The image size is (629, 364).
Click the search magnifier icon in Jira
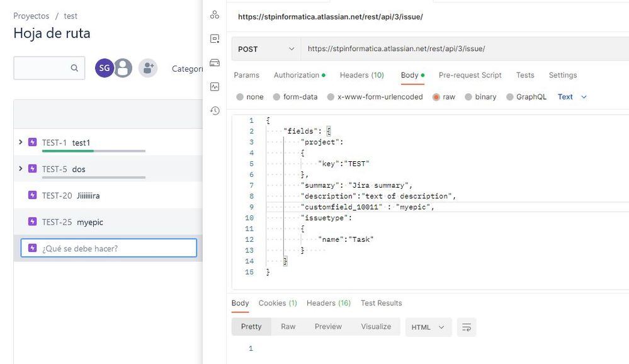pyautogui.click(x=74, y=68)
